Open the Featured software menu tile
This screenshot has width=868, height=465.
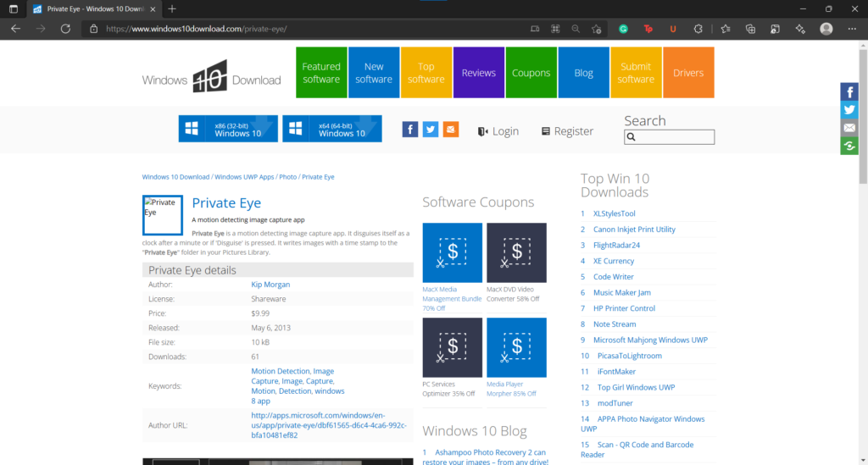[x=321, y=73]
